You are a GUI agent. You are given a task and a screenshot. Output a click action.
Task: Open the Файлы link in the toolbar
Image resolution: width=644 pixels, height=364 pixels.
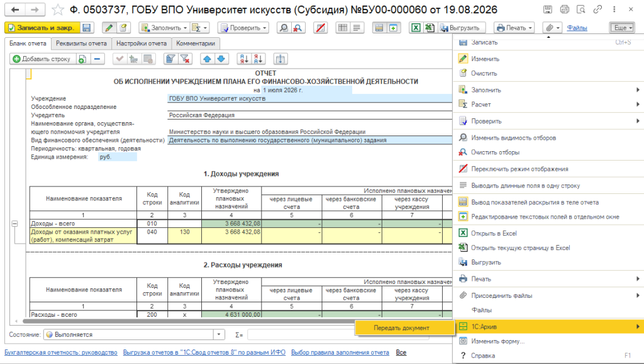(x=577, y=28)
